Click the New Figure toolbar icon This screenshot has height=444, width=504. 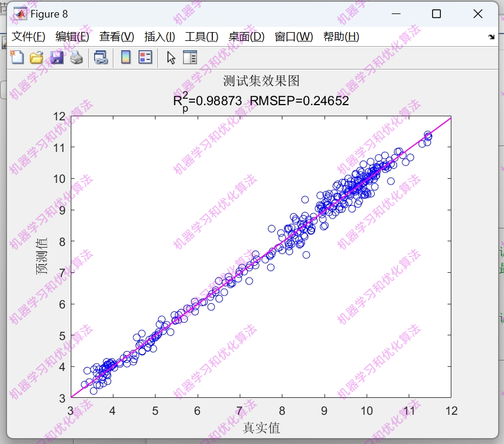(x=17, y=58)
